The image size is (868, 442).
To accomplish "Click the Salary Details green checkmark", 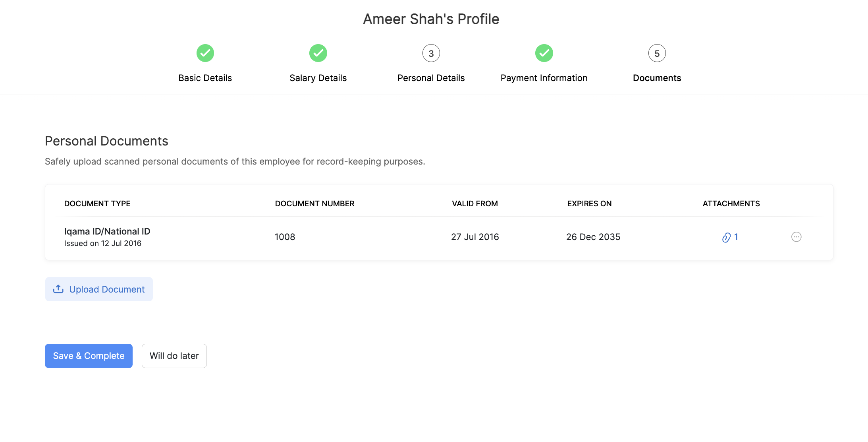I will 318,53.
